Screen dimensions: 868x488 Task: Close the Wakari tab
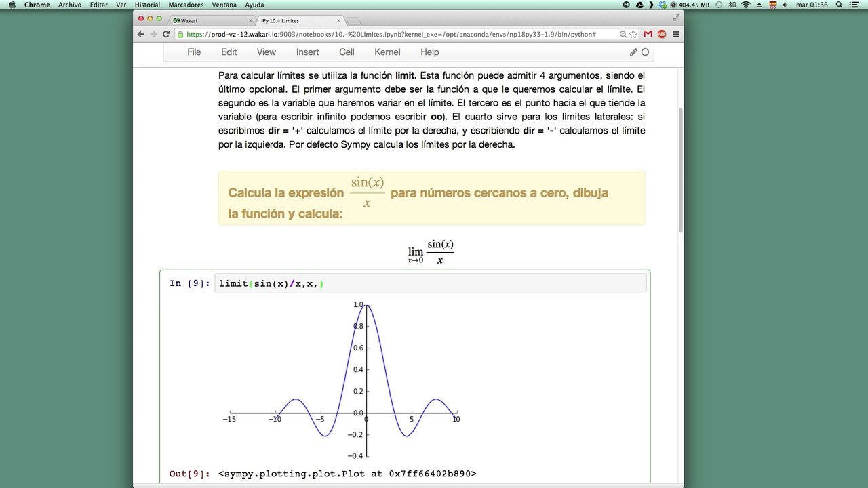250,20
